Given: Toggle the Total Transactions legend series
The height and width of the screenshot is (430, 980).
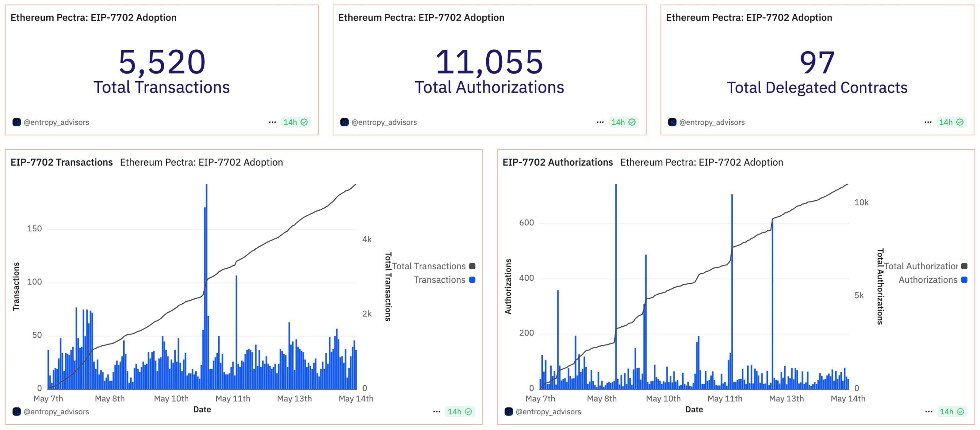Looking at the screenshot, I should (429, 266).
